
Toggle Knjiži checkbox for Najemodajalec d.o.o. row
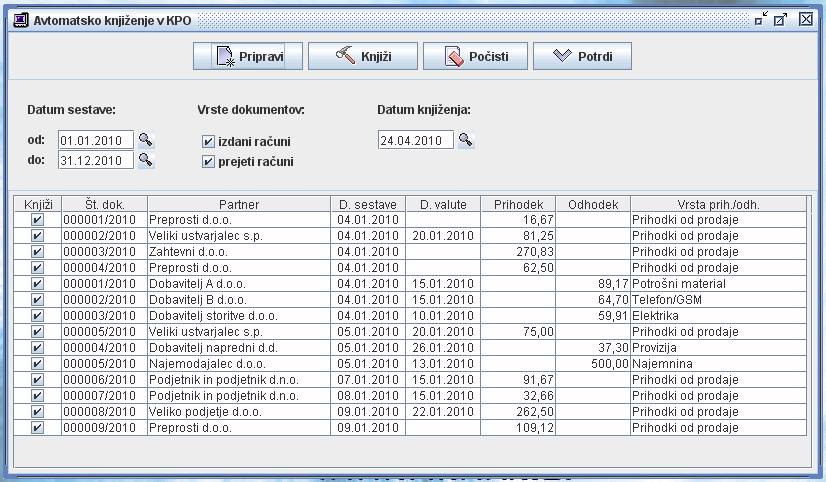(37, 364)
